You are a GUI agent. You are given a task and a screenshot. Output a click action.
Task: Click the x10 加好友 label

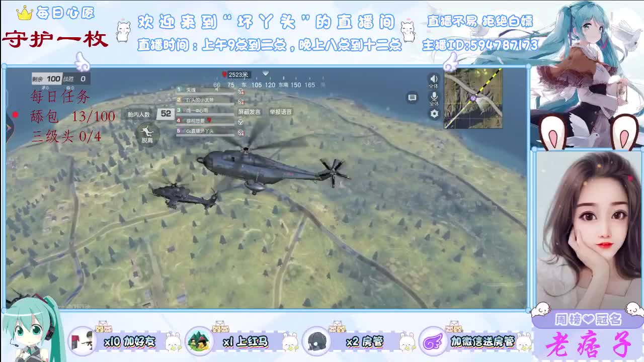click(x=129, y=342)
